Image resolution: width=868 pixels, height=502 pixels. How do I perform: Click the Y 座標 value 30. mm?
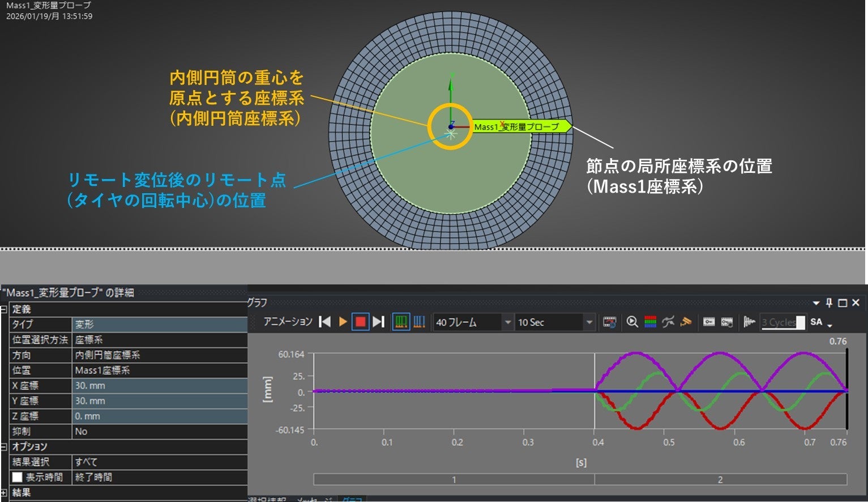tap(160, 401)
